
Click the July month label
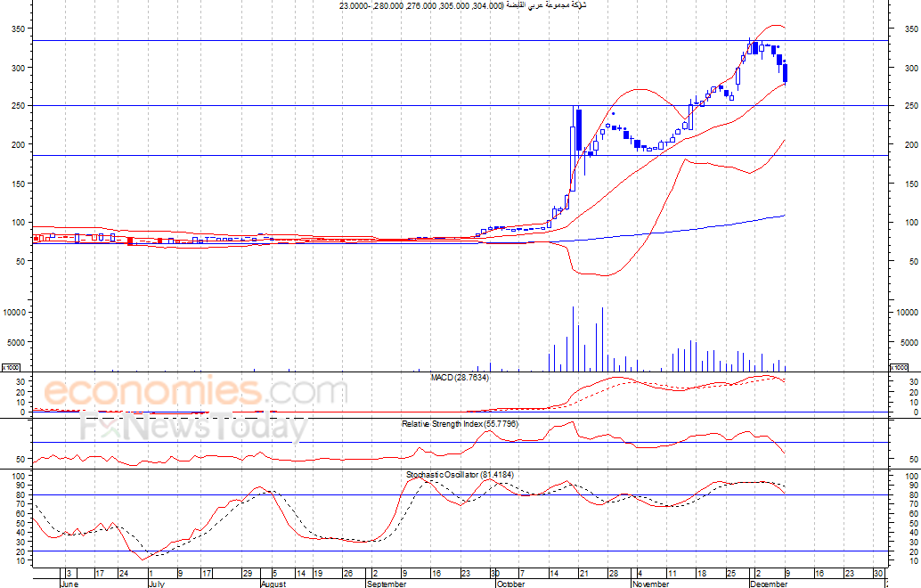coord(155,584)
